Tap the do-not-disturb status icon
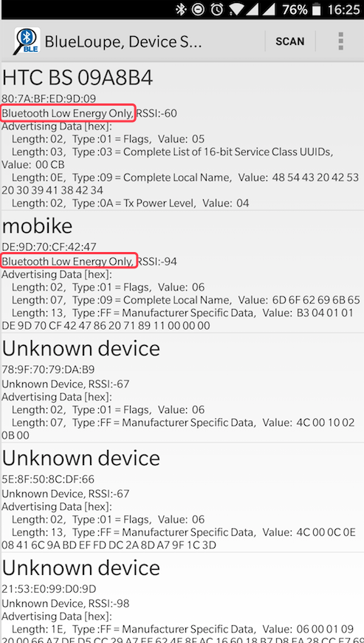364x643 pixels. coord(198,9)
